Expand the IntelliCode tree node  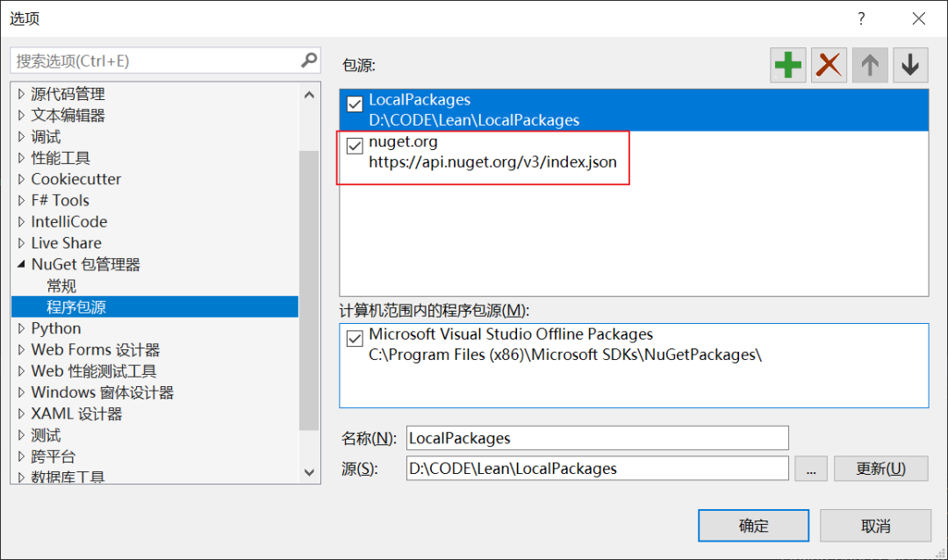(x=21, y=222)
